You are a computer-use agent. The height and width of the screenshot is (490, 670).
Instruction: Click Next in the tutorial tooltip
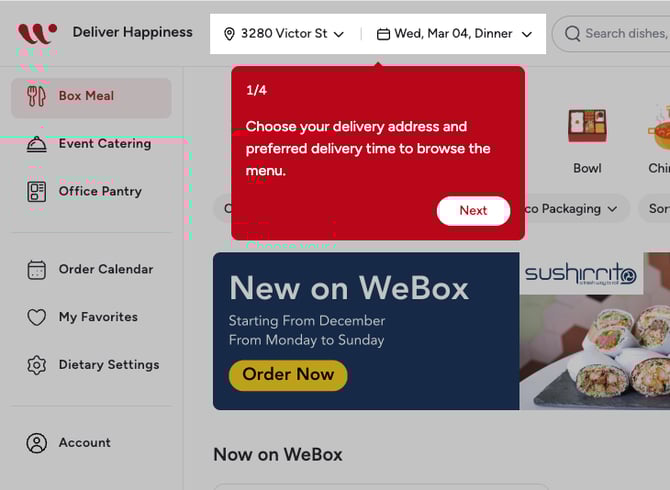[473, 211]
